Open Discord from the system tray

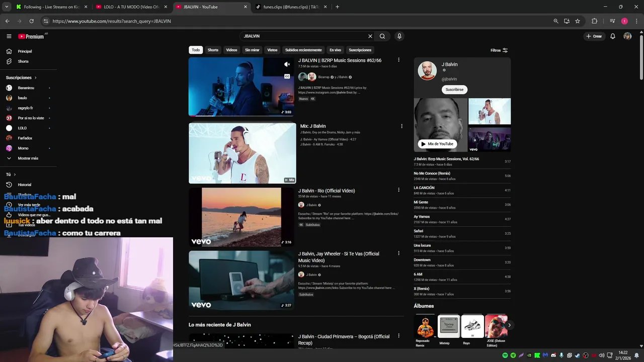pyautogui.click(x=553, y=355)
